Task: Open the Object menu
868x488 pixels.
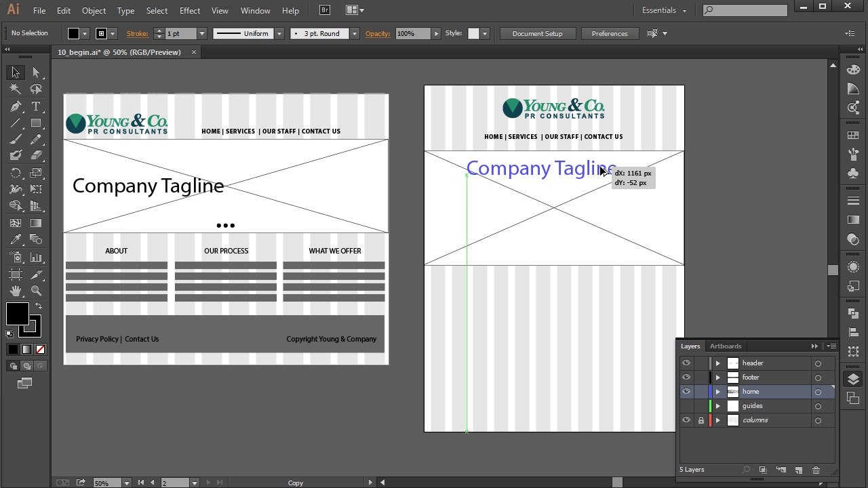Action: pyautogui.click(x=94, y=10)
